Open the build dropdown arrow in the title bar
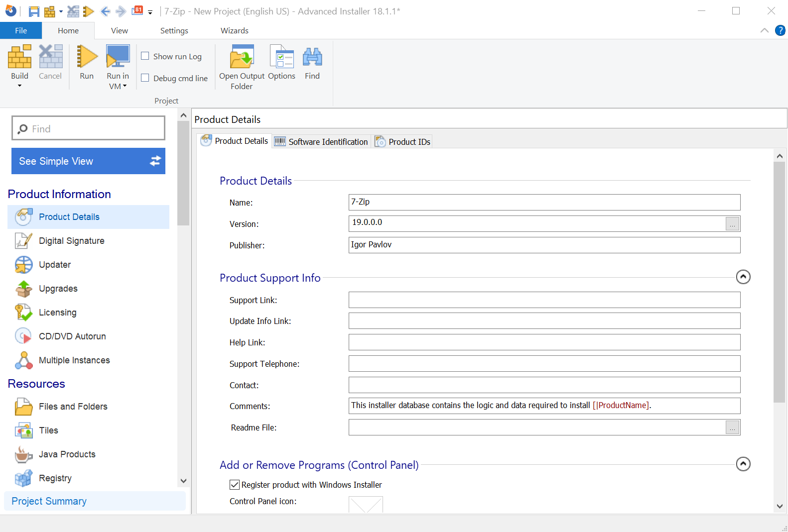This screenshot has height=532, width=788. (61, 11)
